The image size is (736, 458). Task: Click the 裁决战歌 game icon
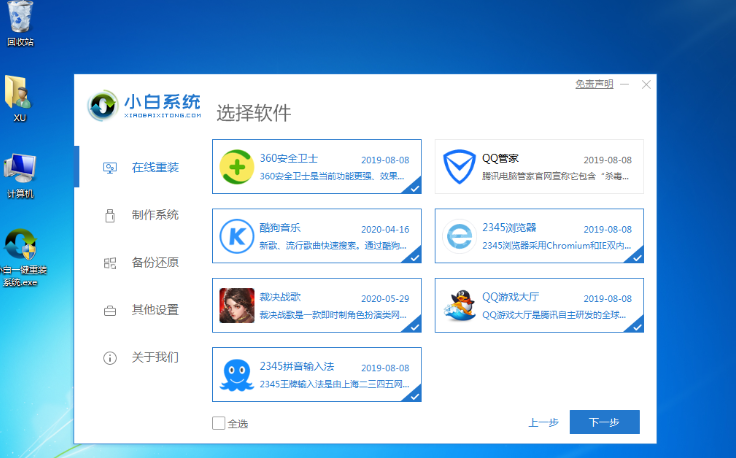(x=237, y=305)
